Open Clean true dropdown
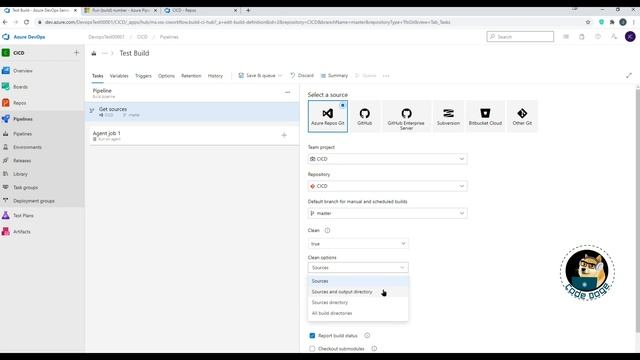This screenshot has height=360, width=640. point(358,244)
